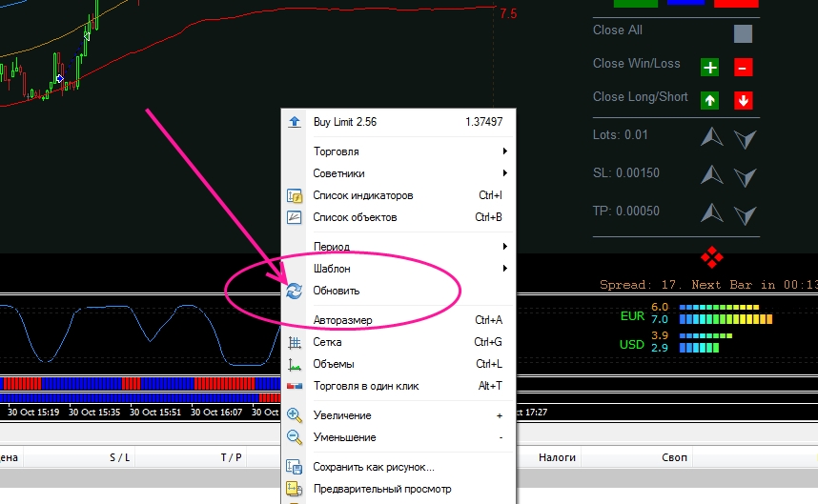Increase TP value with up arrow
Viewport: 818px width, 504px height.
(711, 212)
